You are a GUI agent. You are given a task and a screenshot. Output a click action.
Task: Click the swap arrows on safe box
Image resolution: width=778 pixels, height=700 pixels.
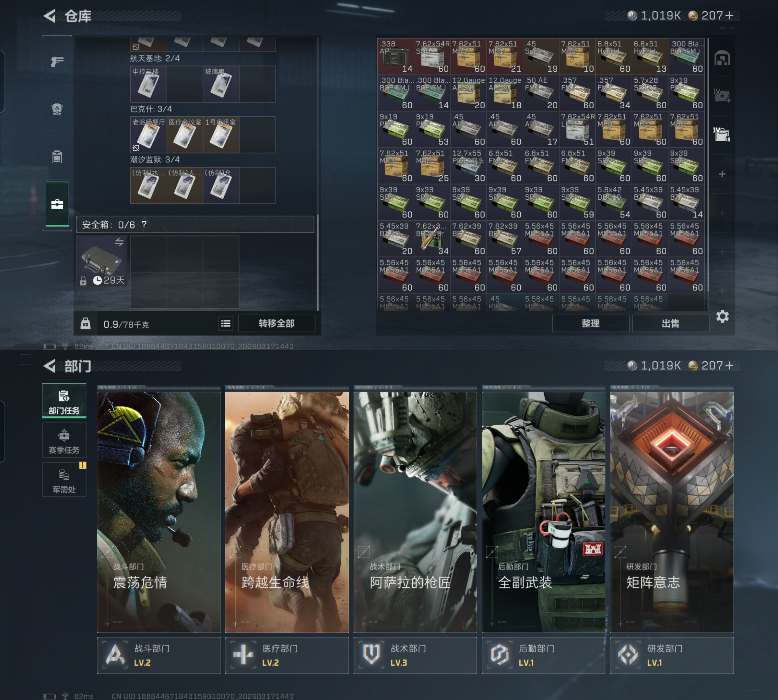tap(119, 242)
